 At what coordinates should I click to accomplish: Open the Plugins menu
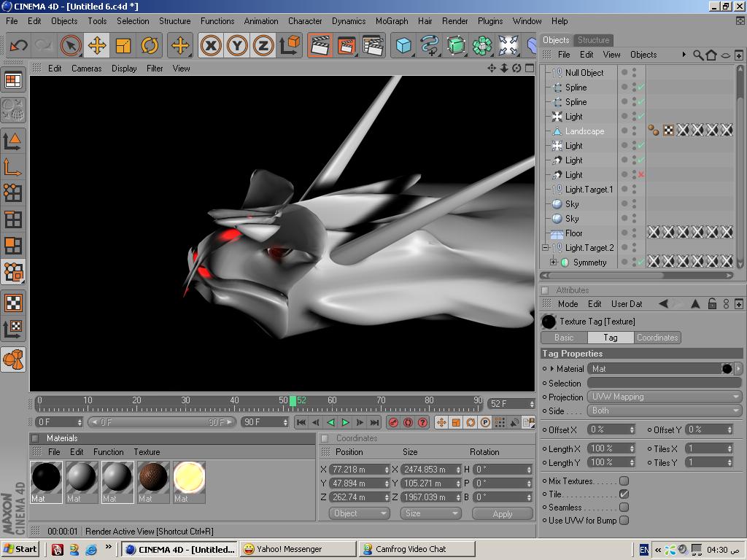[490, 21]
